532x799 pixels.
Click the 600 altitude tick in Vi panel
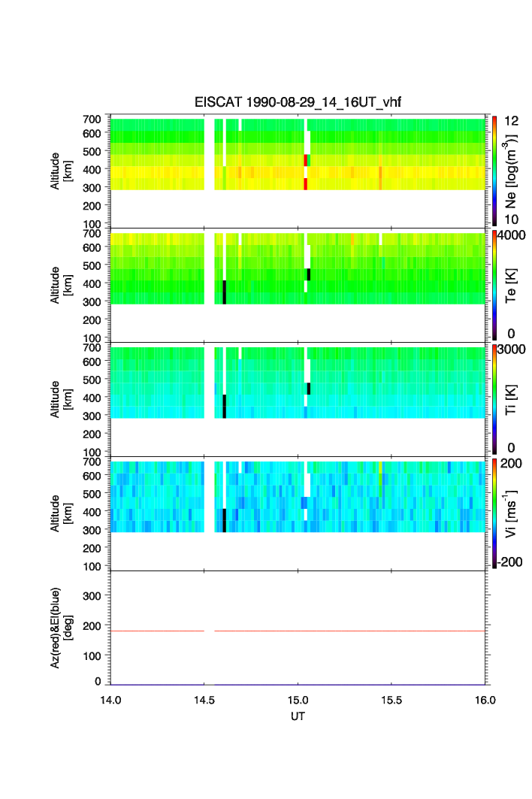pos(92,476)
